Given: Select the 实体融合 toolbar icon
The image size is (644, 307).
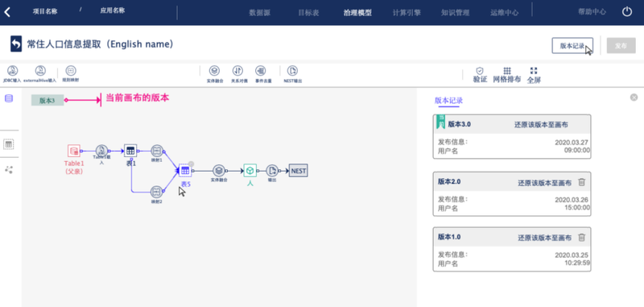Looking at the screenshot, I should point(214,71).
